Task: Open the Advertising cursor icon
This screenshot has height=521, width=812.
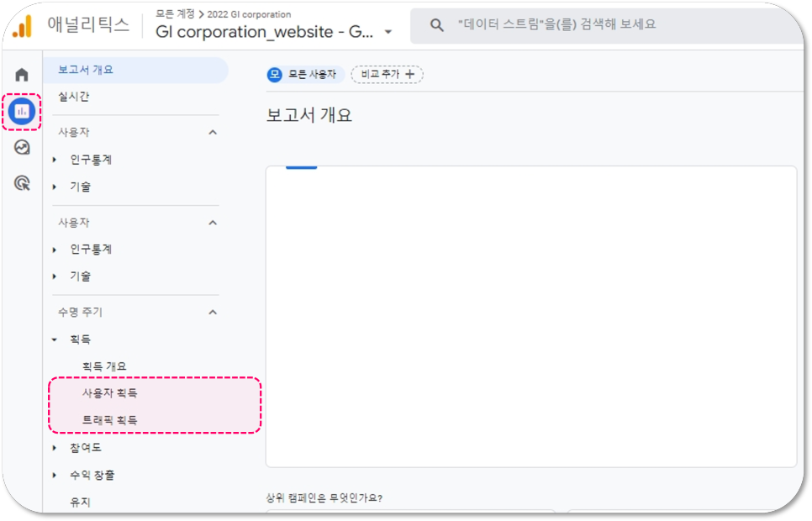Action: point(22,183)
